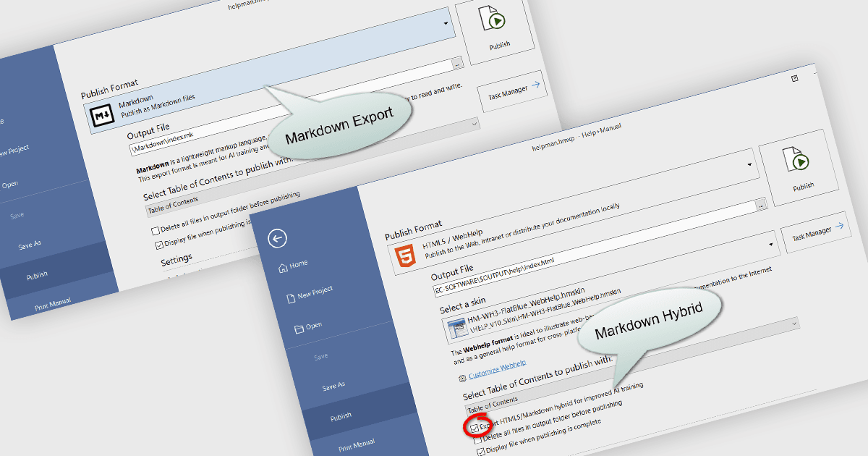Enable Export HTML5/Markdown hybrid checkbox

coord(475,428)
